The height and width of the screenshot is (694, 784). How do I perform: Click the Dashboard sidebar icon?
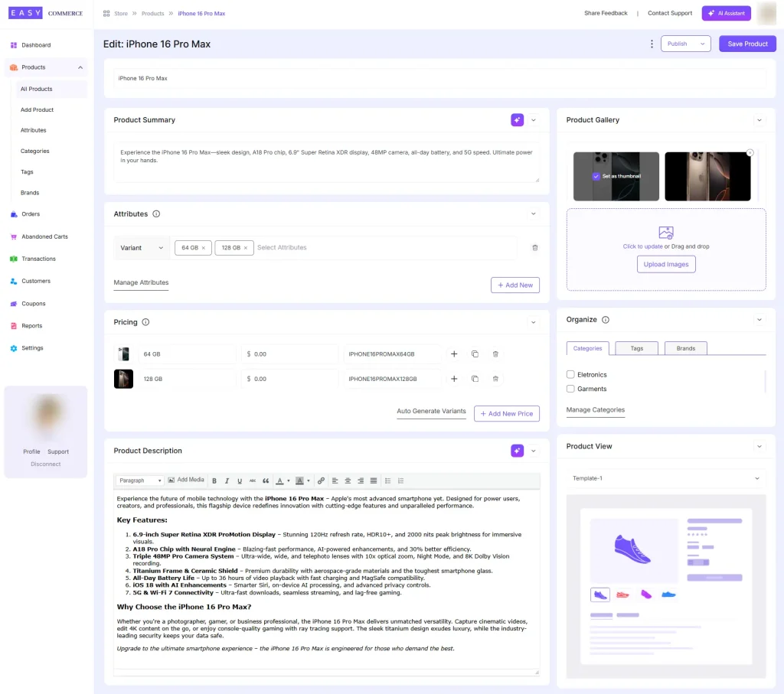[x=14, y=45]
